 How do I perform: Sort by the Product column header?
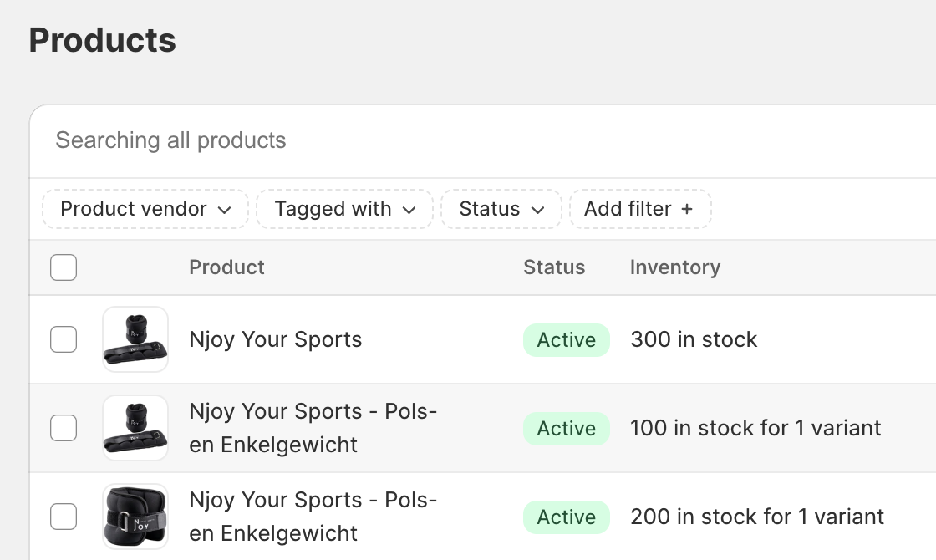[226, 267]
